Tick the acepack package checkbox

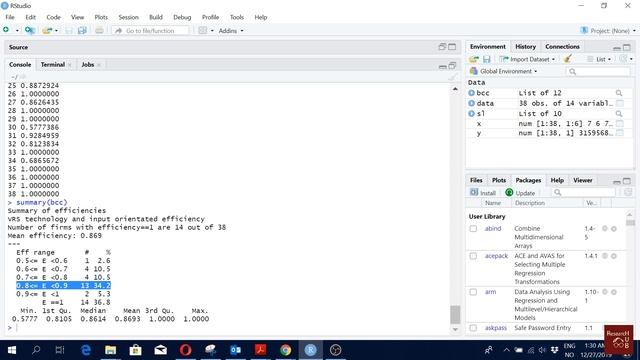pos(473,256)
